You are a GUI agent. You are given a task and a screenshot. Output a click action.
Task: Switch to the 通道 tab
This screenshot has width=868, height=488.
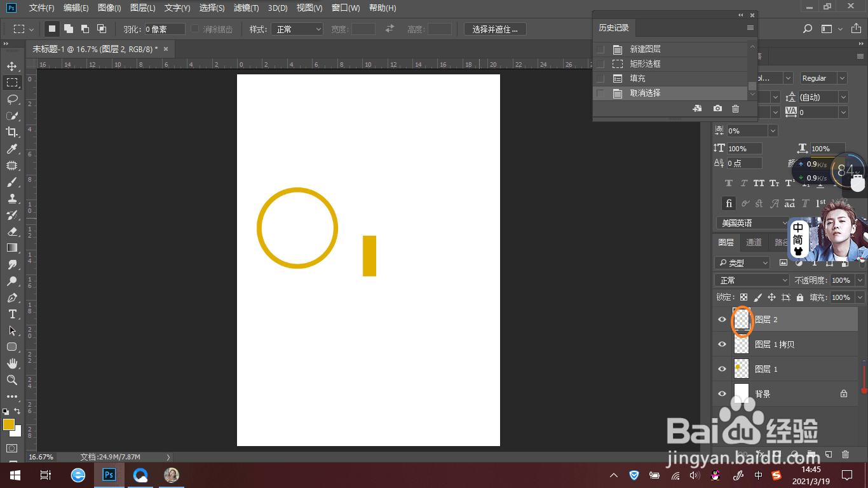pyautogui.click(x=754, y=242)
